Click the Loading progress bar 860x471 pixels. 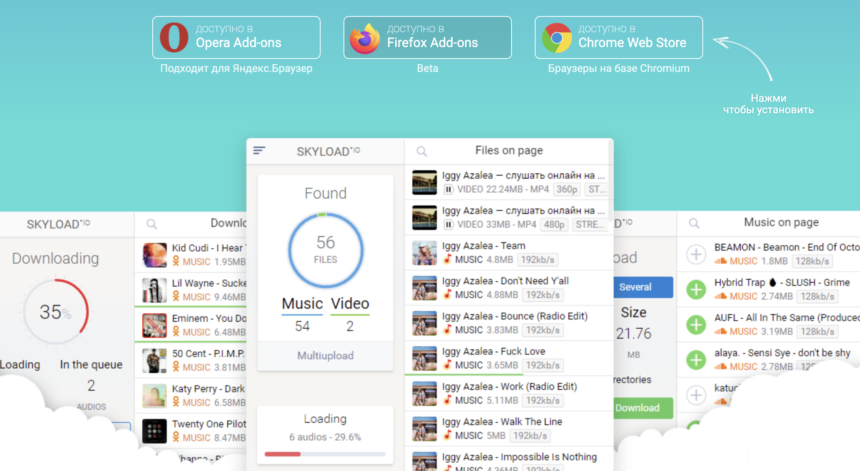point(324,455)
